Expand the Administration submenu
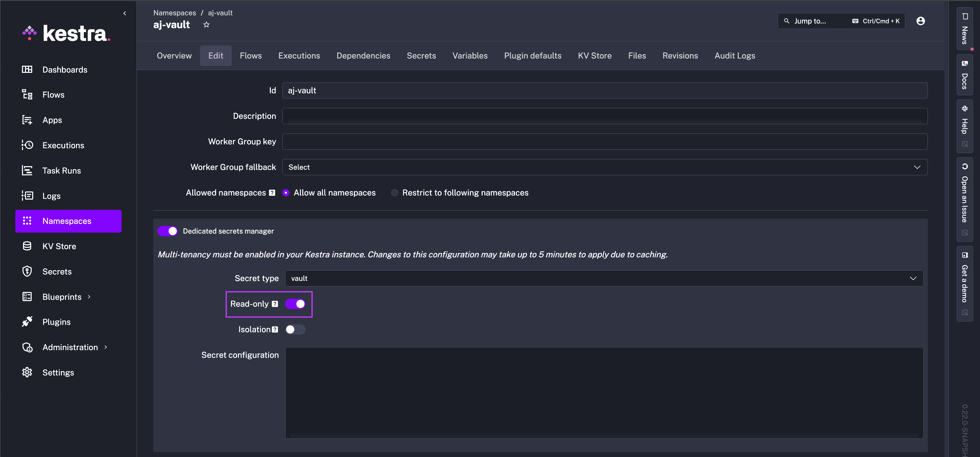980x457 pixels. tap(70, 347)
